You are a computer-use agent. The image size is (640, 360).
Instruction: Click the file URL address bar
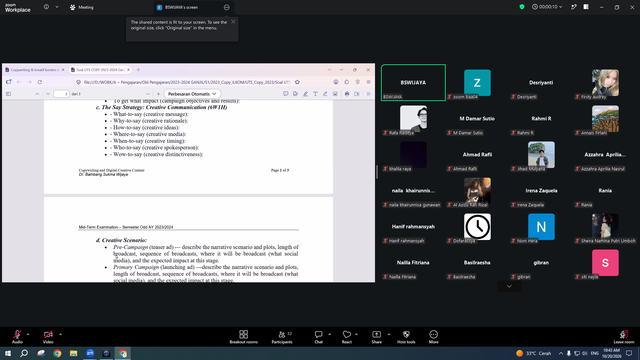[187, 82]
